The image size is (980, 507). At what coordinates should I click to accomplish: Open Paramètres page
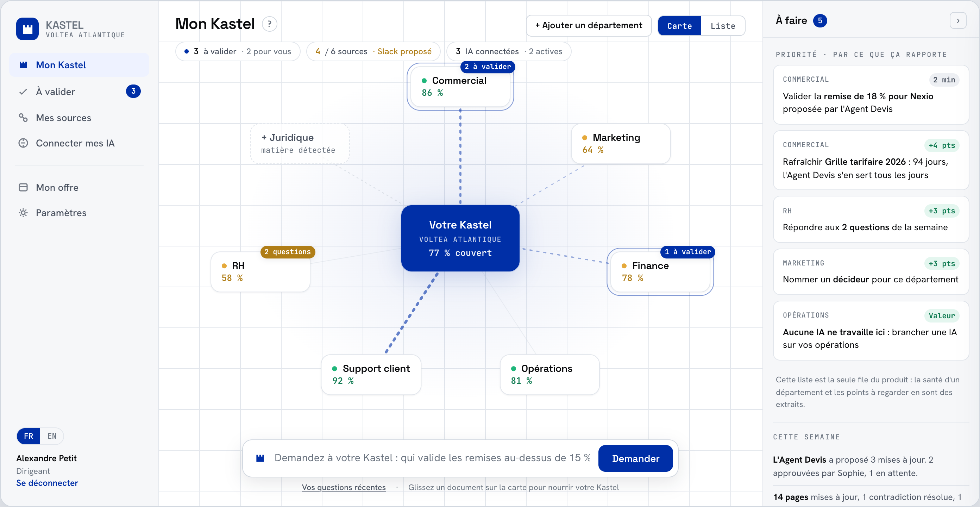pyautogui.click(x=79, y=213)
